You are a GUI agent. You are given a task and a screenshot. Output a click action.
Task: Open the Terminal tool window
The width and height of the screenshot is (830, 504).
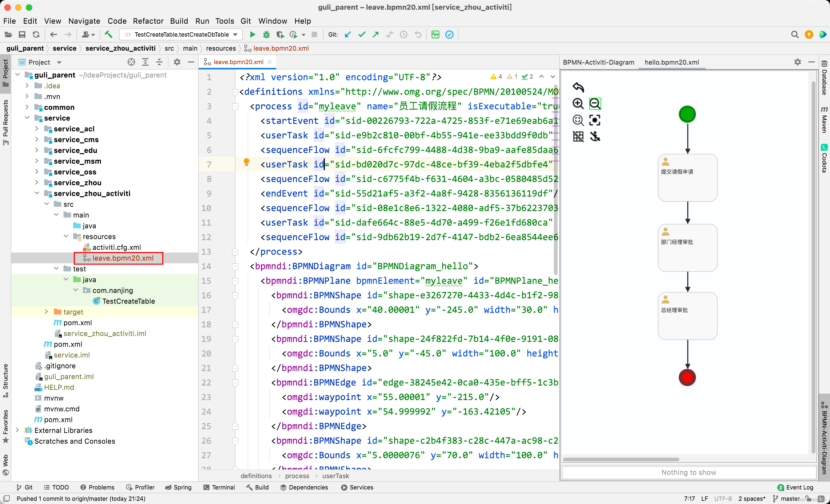tap(219, 487)
